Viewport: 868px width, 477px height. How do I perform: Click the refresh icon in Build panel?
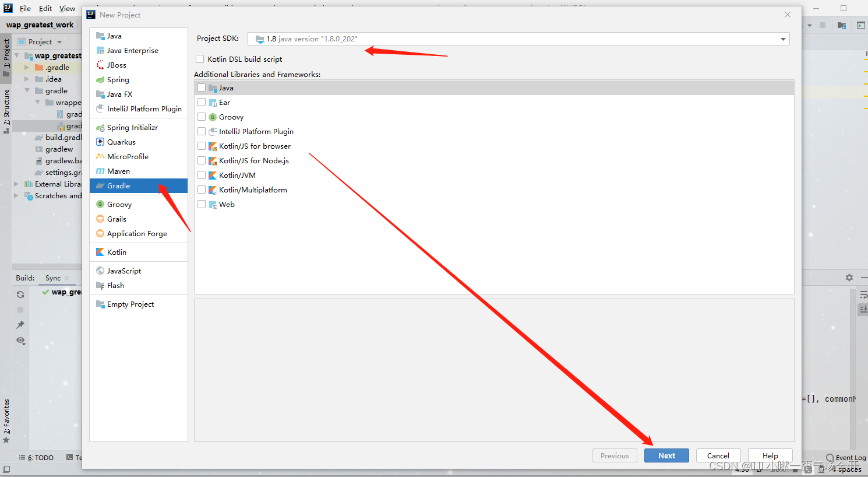click(x=20, y=294)
